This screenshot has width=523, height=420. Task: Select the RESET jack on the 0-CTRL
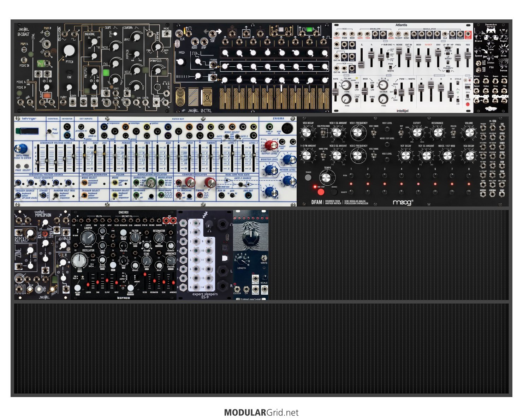194,41
